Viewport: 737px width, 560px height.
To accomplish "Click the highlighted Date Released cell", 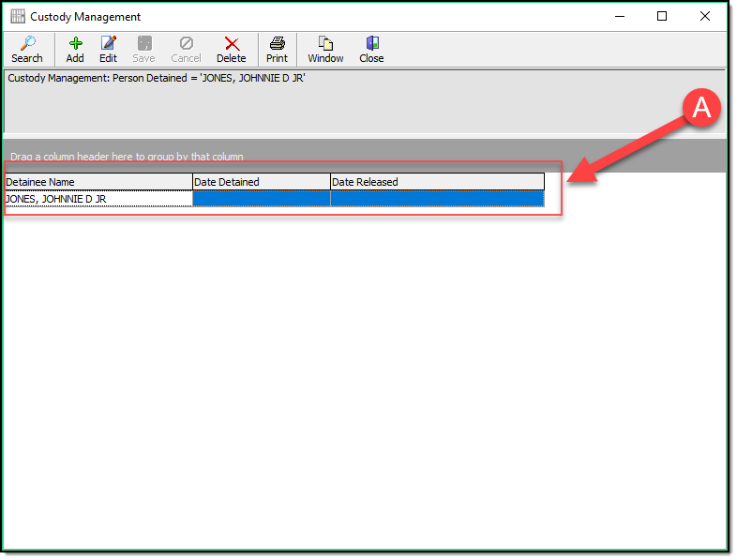I will [x=437, y=199].
